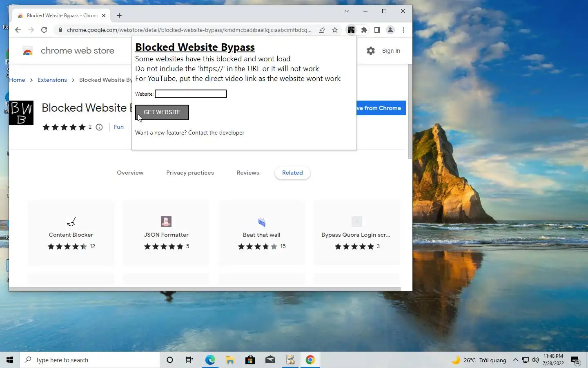The height and width of the screenshot is (368, 588).
Task: Open Task View on taskbar
Action: [x=189, y=360]
